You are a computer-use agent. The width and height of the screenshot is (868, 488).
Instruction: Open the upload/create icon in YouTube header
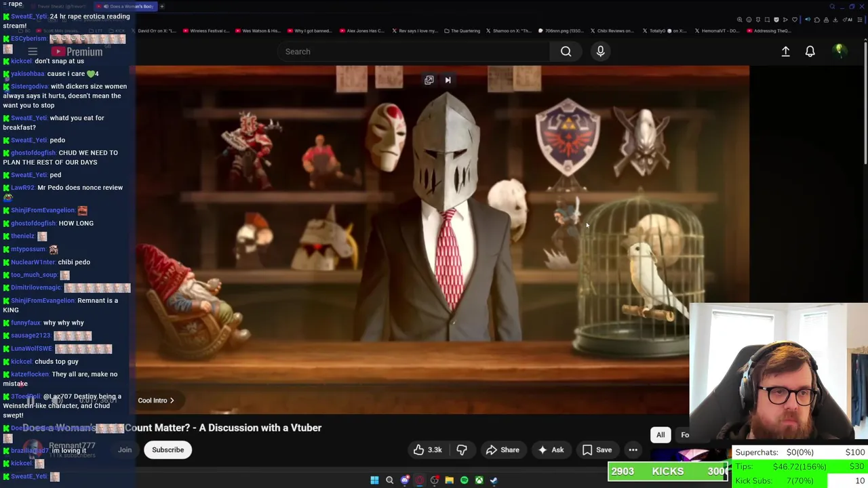click(x=785, y=52)
